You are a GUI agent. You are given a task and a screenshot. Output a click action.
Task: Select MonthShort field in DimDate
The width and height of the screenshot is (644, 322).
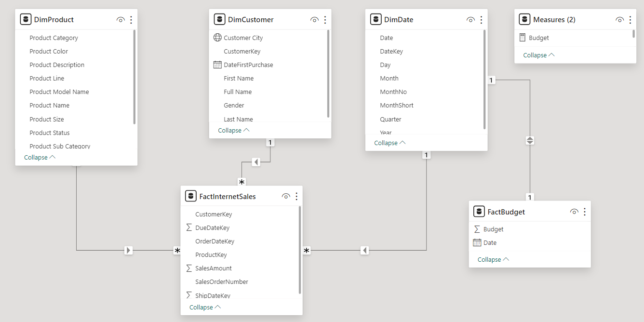tap(396, 105)
